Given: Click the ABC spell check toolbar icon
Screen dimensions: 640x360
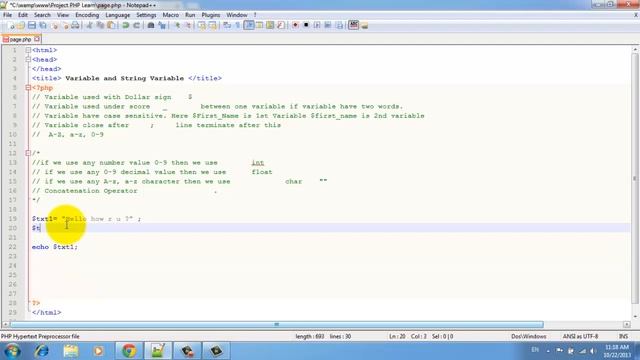Looking at the screenshot, I should pos(353,25).
